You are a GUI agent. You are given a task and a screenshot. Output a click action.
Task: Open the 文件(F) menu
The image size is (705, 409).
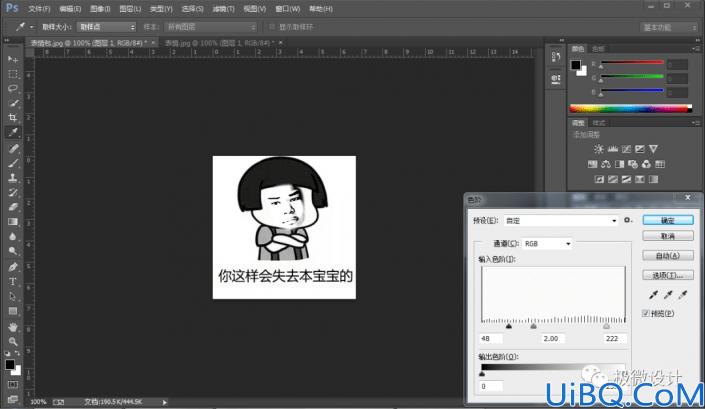pyautogui.click(x=39, y=9)
